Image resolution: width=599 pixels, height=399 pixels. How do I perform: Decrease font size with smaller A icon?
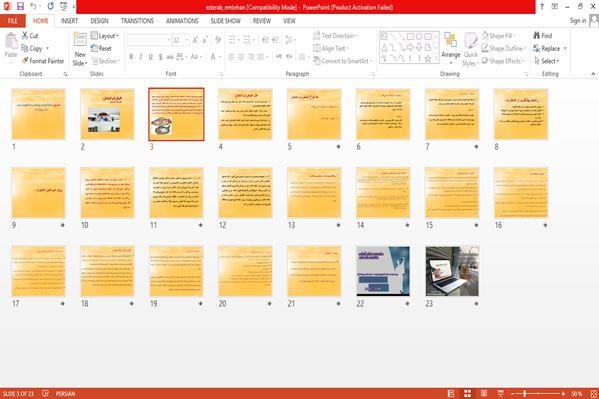[x=205, y=40]
